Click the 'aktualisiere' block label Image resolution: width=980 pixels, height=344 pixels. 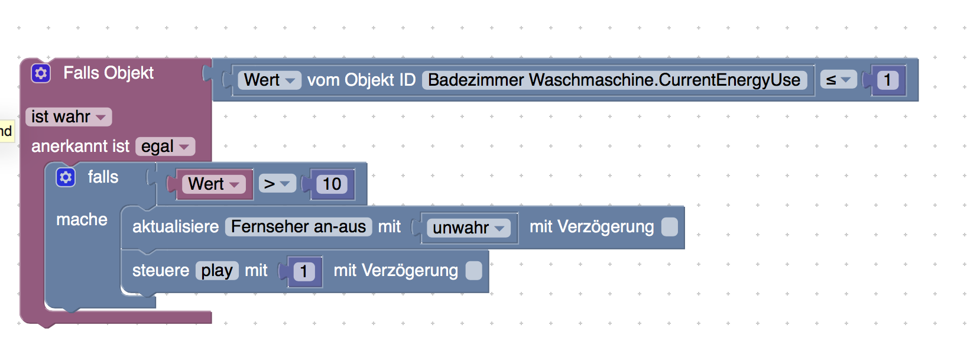(176, 226)
